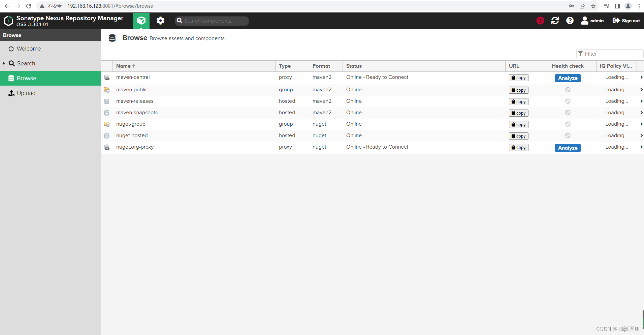Screen dimensions: 644x335
Task: Open maven-releases row chevron
Action: [x=641, y=101]
